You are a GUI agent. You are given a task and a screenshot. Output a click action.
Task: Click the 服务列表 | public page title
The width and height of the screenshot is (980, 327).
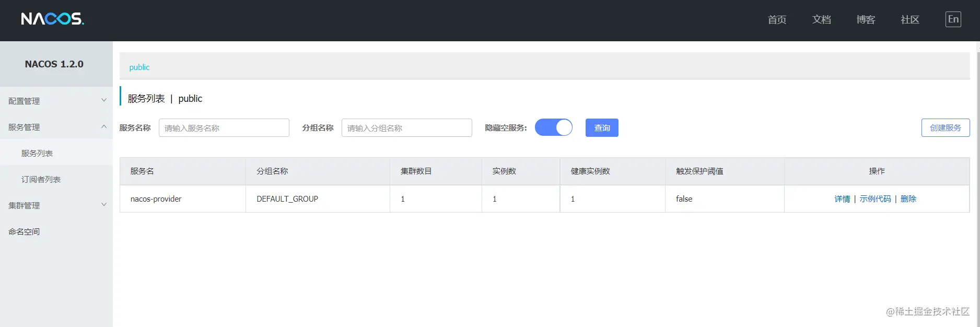pos(165,99)
